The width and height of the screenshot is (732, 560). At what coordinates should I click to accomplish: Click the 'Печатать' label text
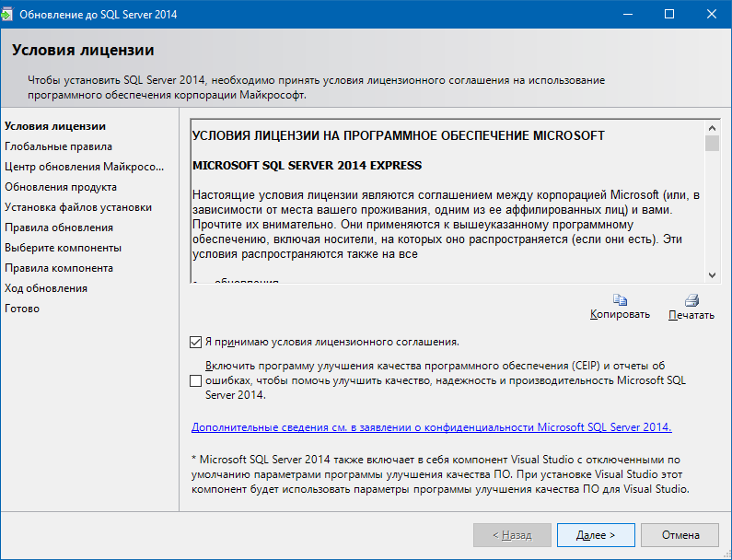click(x=691, y=315)
